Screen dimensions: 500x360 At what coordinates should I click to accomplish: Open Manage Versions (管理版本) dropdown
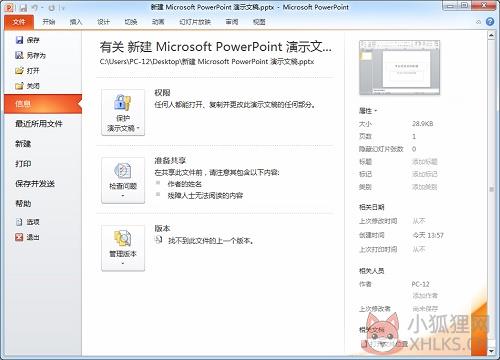pyautogui.click(x=123, y=248)
